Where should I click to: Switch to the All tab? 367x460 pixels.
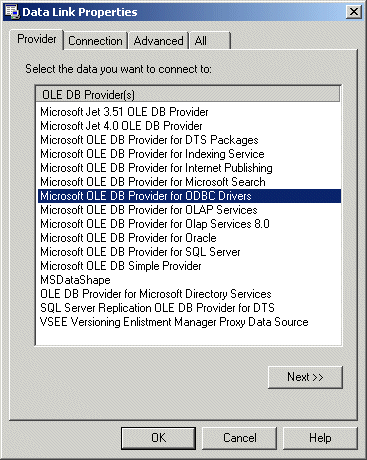[x=210, y=41]
